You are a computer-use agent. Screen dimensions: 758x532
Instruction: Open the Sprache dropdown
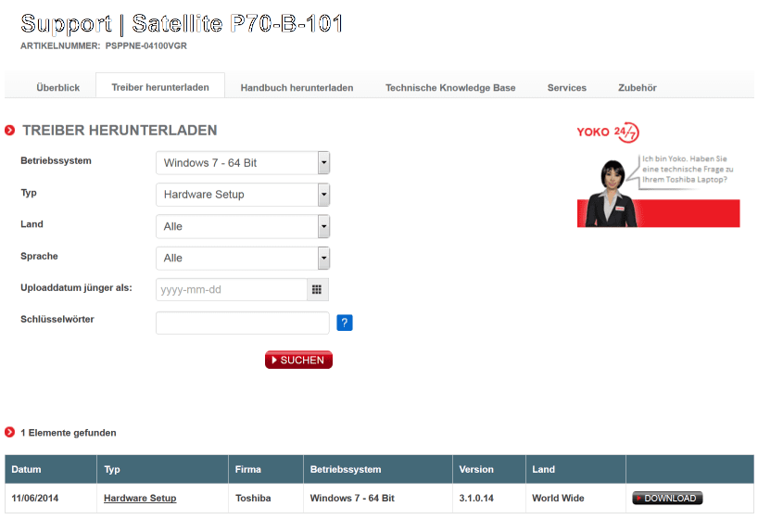point(243,258)
